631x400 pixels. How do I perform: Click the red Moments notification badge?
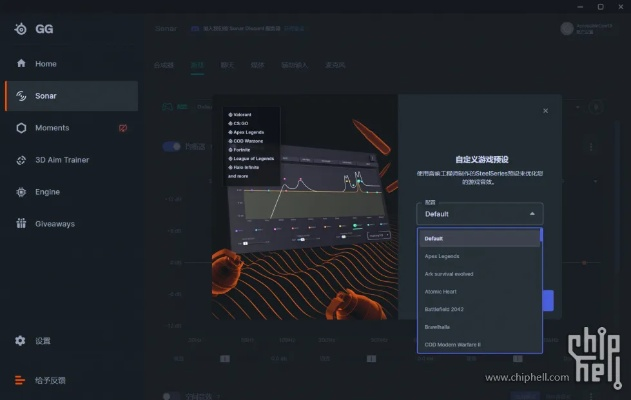point(122,128)
